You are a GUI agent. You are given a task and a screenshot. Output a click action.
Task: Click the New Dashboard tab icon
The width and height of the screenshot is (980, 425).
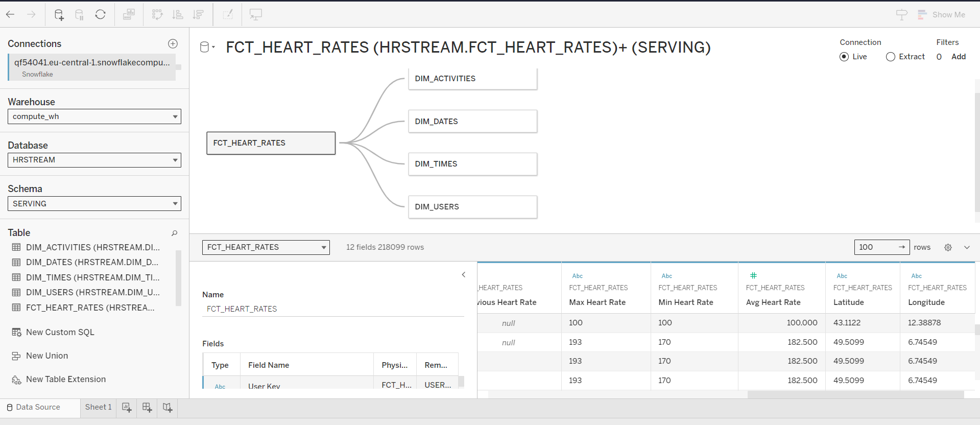point(147,407)
